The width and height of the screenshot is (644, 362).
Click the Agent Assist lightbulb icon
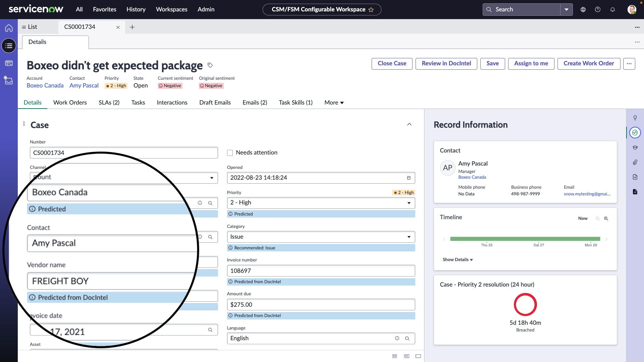(x=635, y=118)
